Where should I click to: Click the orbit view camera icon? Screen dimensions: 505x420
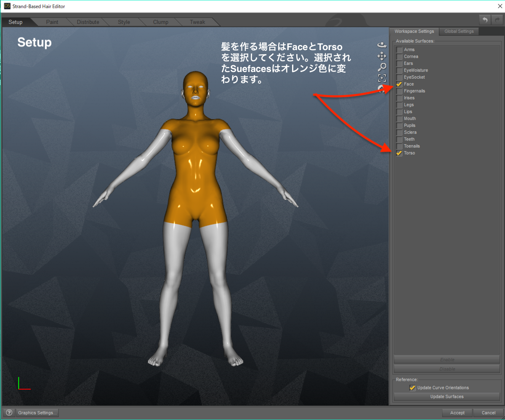(x=382, y=45)
